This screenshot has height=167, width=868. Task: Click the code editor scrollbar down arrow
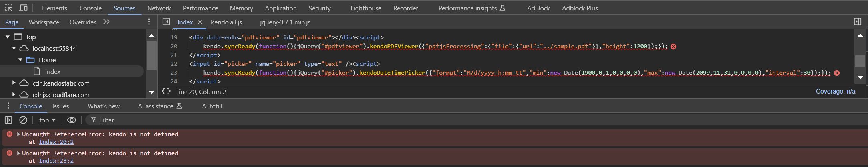[860, 77]
